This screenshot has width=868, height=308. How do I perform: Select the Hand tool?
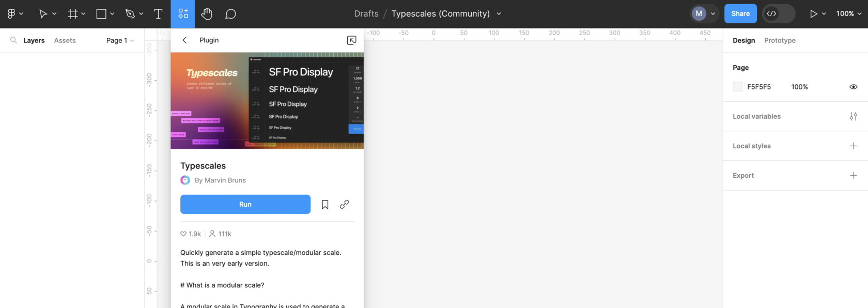(x=207, y=14)
